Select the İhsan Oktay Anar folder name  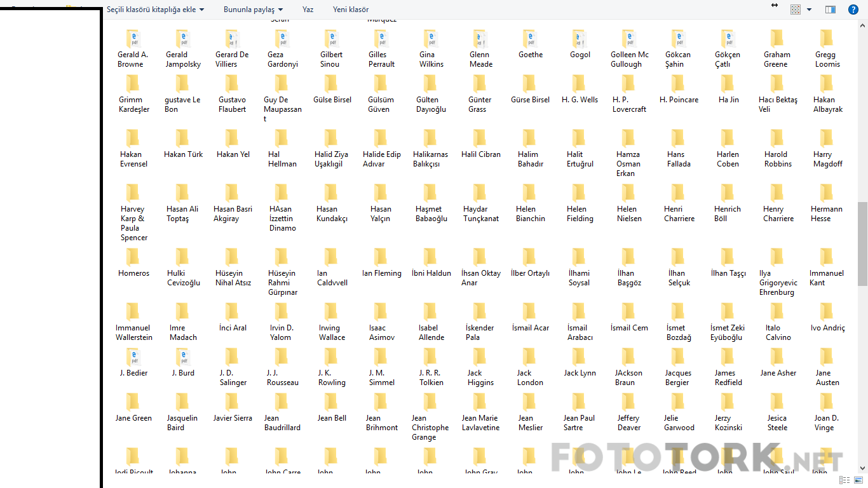click(481, 278)
